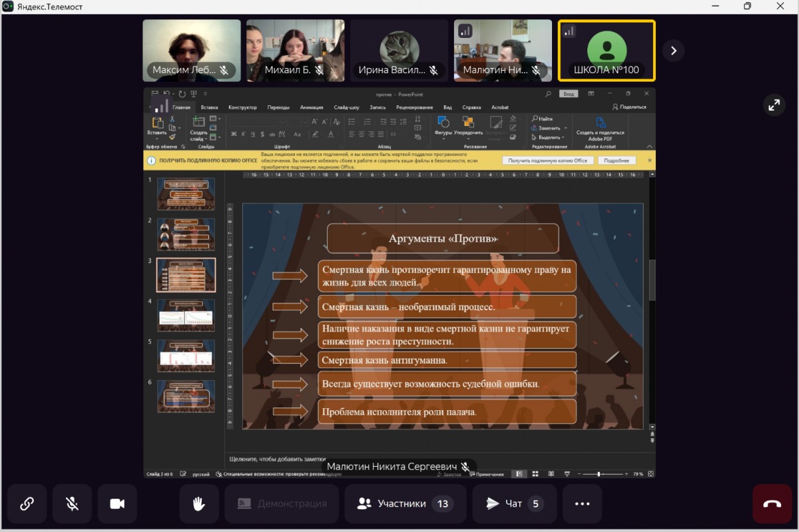Expand the shared screen to fullscreen
The width and height of the screenshot is (799, 532).
point(774,105)
